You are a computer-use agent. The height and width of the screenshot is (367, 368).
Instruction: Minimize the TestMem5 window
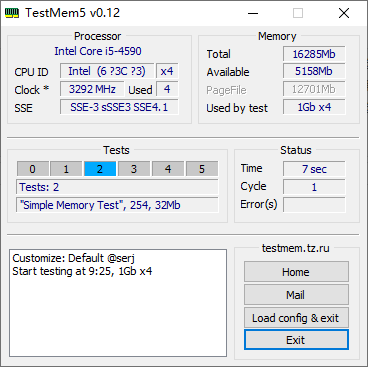coord(253,13)
